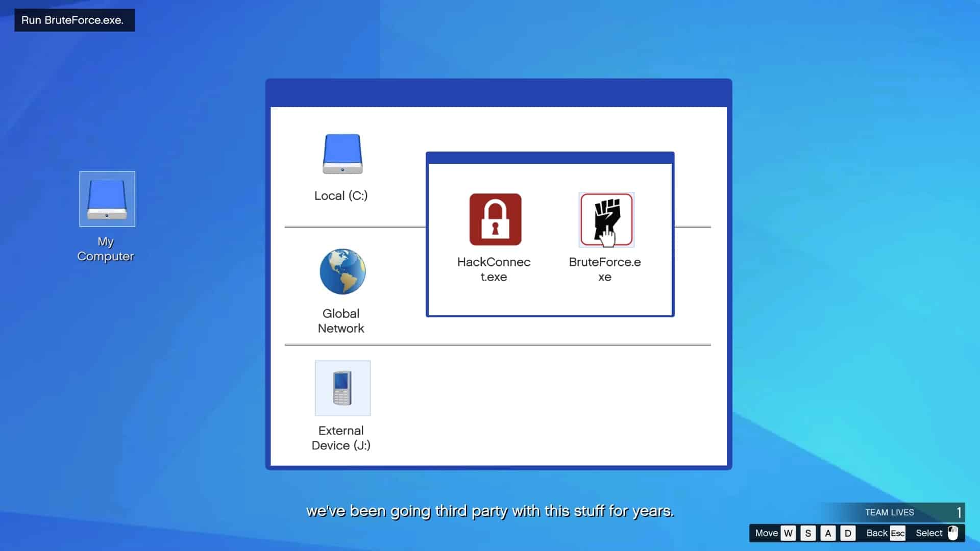Screen dimensions: 980x551
Task: Select the External Device (J:) phone icon
Action: point(342,388)
